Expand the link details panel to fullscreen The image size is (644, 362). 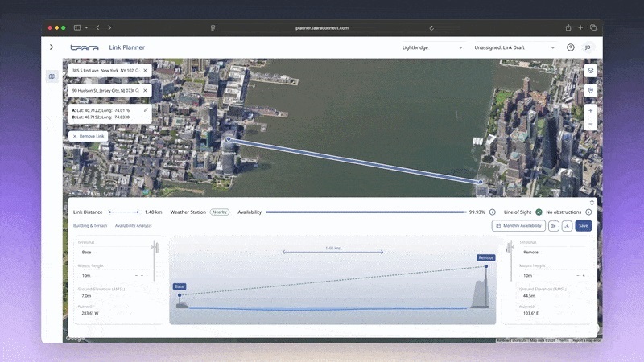592,203
